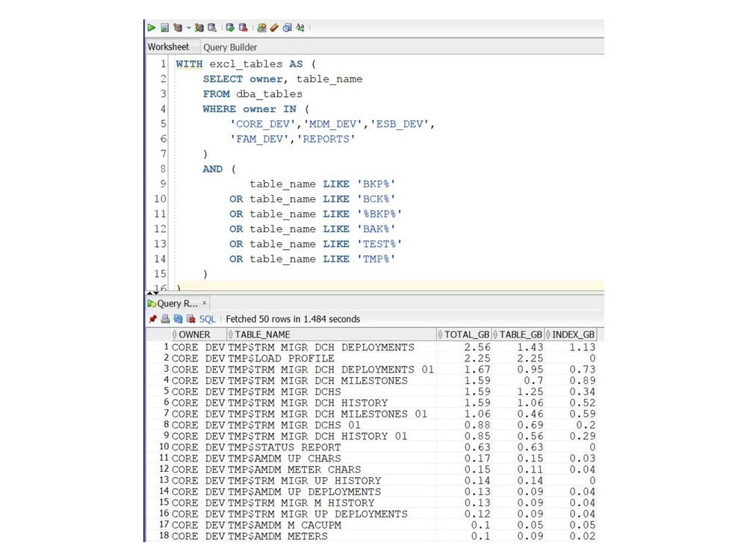Open the Explain Plan dropdown arrow
The image size is (747, 560).
[189, 28]
